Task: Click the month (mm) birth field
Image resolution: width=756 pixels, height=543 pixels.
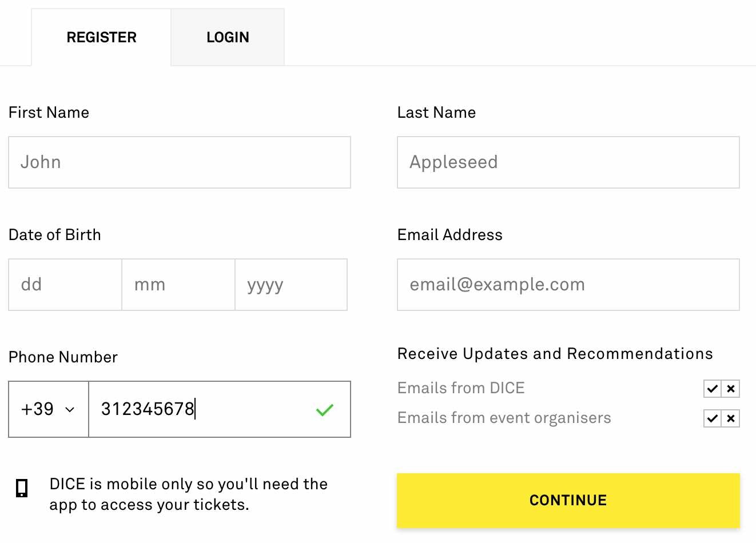Action: pyautogui.click(x=178, y=285)
